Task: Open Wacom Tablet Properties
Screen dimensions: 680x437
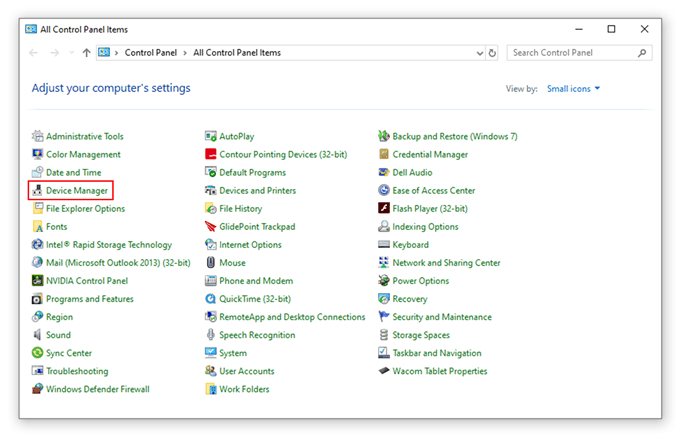Action: [x=439, y=371]
